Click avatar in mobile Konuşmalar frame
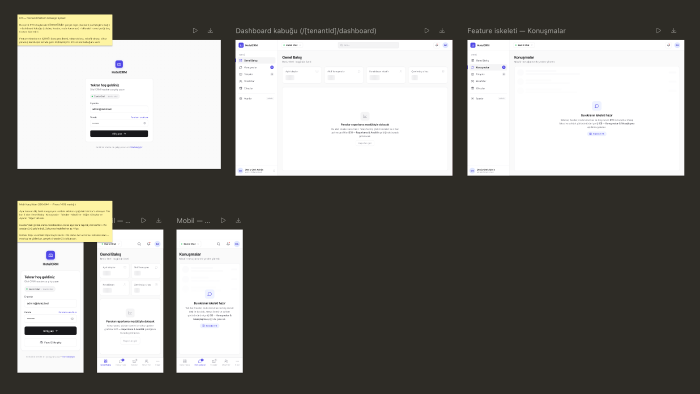 click(x=237, y=244)
